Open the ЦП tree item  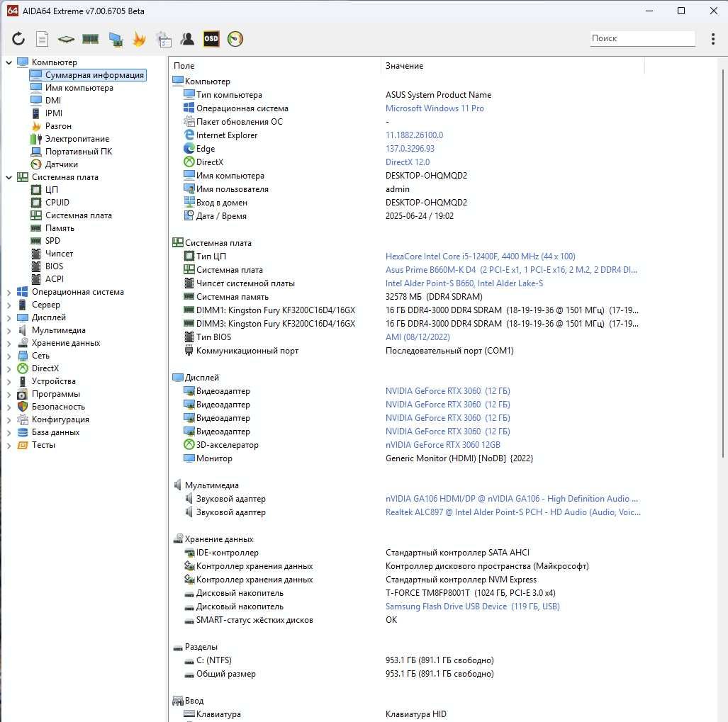tap(51, 190)
